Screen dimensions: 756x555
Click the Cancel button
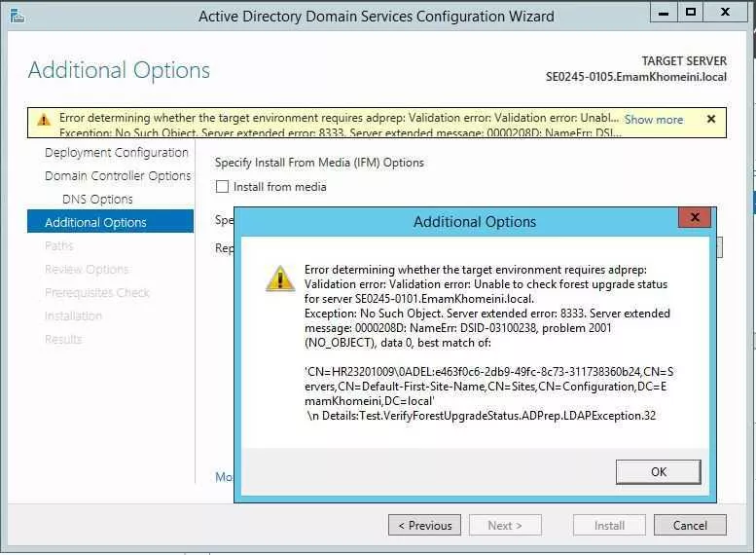click(690, 525)
